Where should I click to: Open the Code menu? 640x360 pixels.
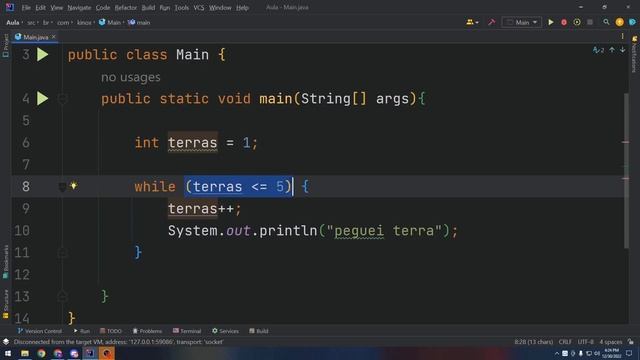tap(103, 7)
